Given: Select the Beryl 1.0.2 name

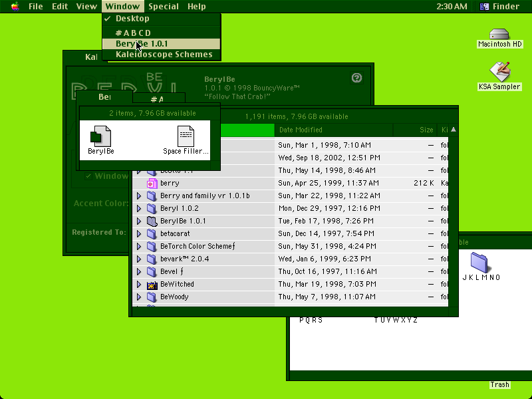Looking at the screenshot, I should pyautogui.click(x=180, y=208).
